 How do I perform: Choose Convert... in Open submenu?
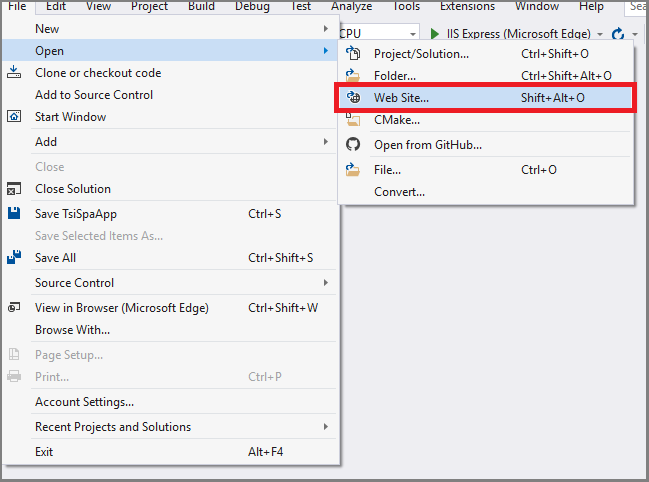tap(486, 192)
